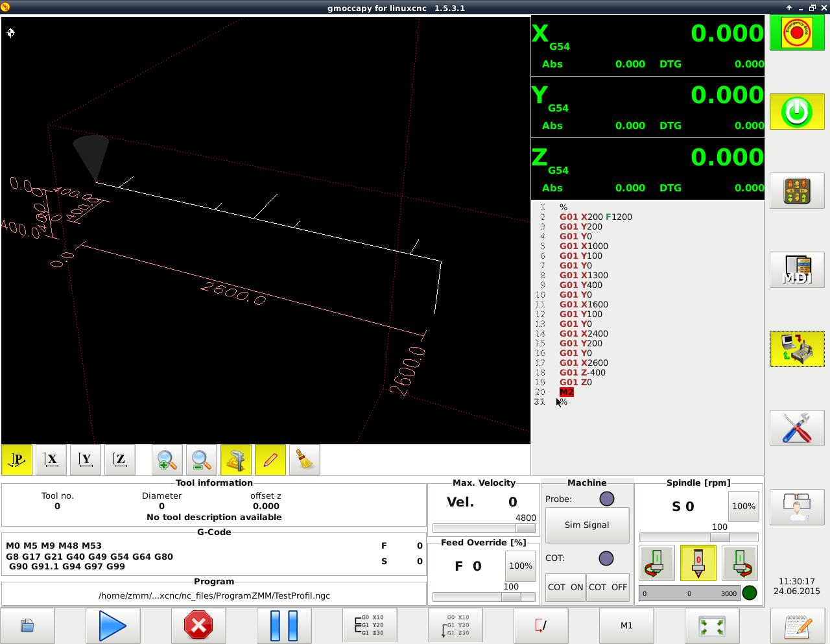Adjust the spindle override slider

tap(699, 538)
